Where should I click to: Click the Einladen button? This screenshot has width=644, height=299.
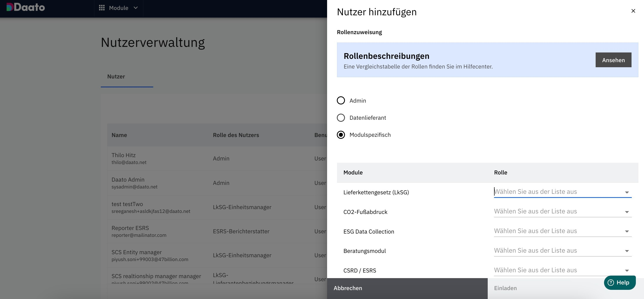tap(506, 288)
